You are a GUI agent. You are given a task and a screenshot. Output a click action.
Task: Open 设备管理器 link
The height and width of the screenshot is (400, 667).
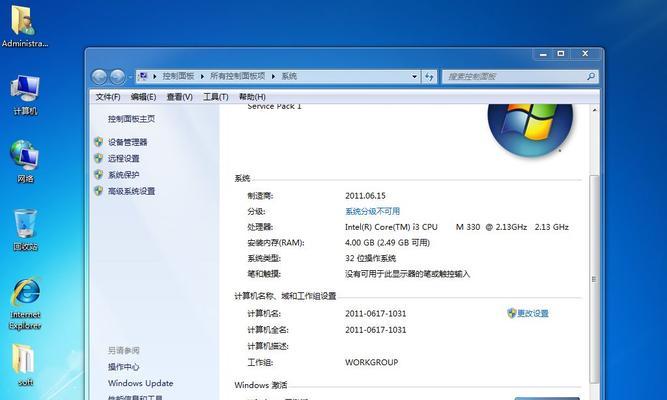coord(128,142)
